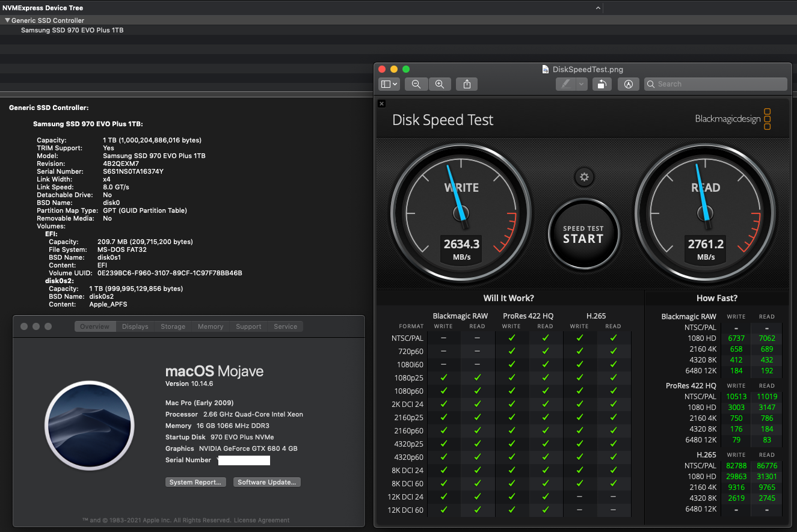This screenshot has height=532, width=797.
Task: Open the License Agreement link
Action: click(x=262, y=521)
